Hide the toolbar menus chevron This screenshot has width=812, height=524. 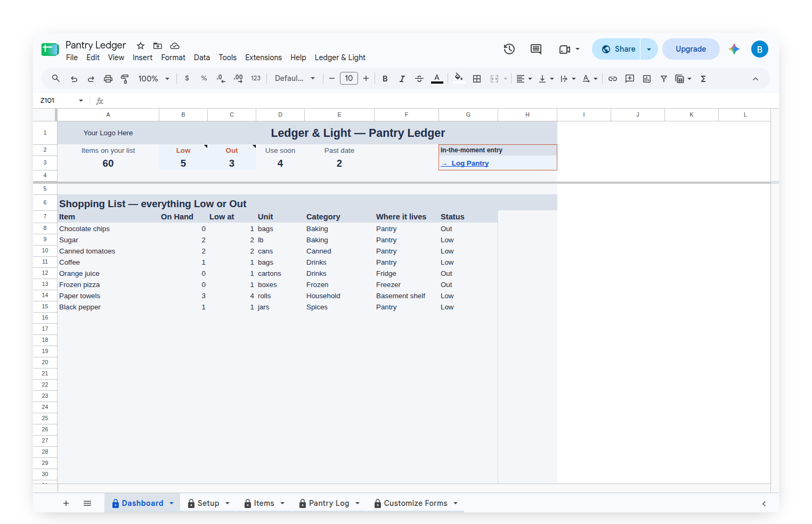[756, 79]
